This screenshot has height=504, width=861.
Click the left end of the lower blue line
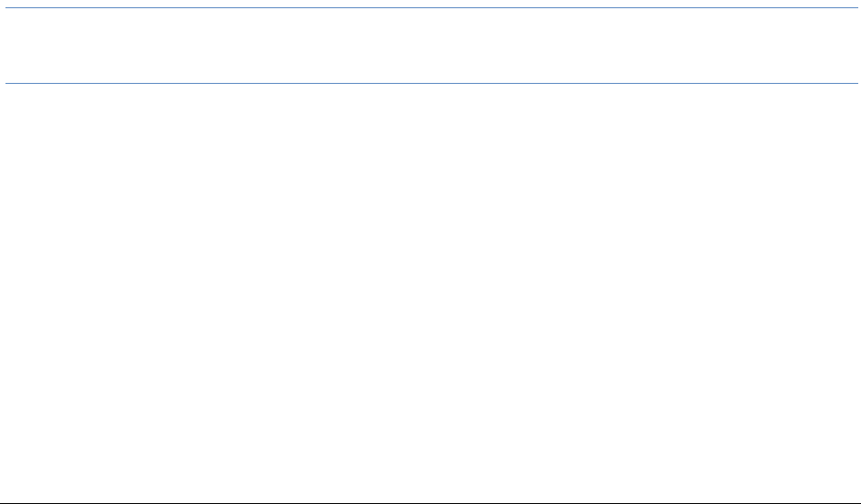[x=8, y=83]
